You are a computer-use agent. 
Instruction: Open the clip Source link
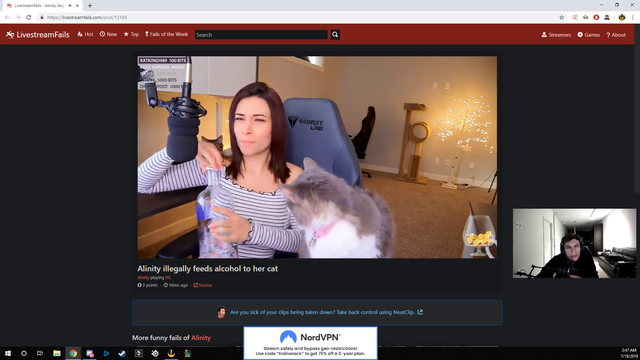click(202, 285)
